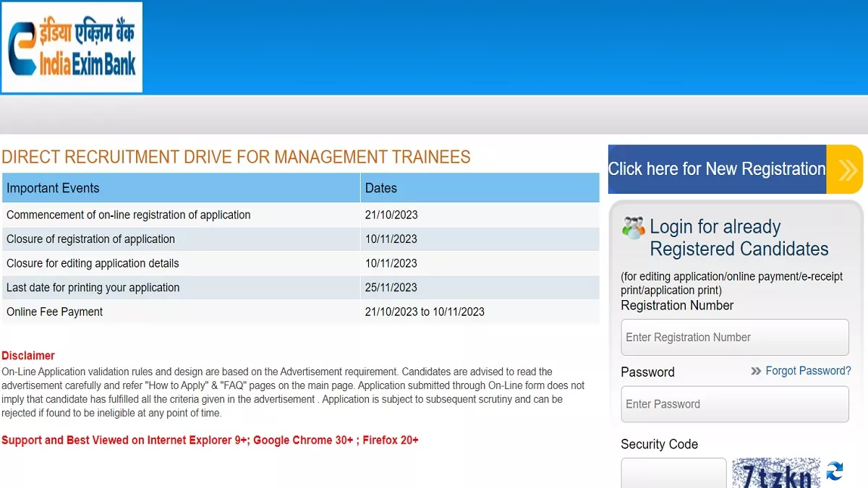This screenshot has width=868, height=488.
Task: Click the 25/11/2023 last printing date cell
Action: (391, 288)
